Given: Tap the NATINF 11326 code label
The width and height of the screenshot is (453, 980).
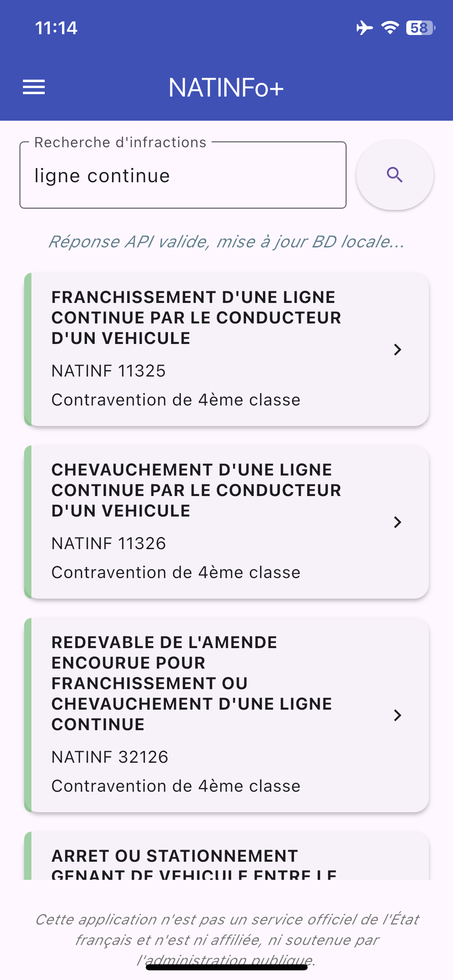Looking at the screenshot, I should pyautogui.click(x=109, y=544).
